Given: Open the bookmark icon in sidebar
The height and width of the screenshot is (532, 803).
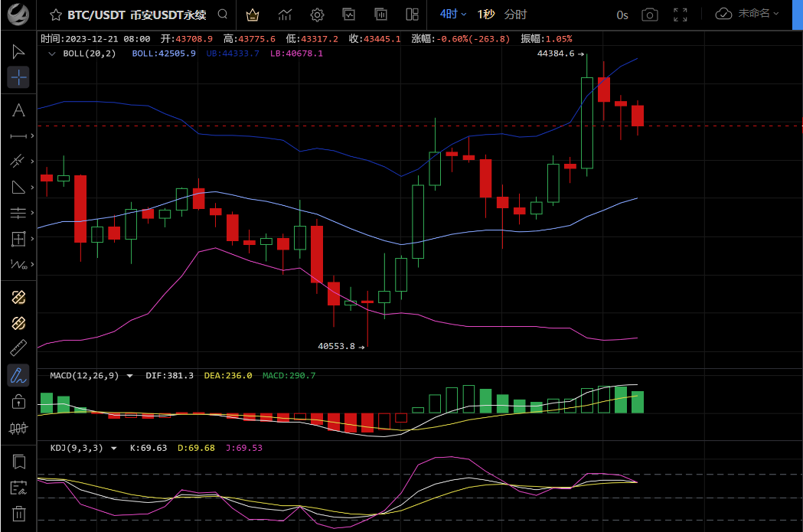Looking at the screenshot, I should tap(19, 462).
